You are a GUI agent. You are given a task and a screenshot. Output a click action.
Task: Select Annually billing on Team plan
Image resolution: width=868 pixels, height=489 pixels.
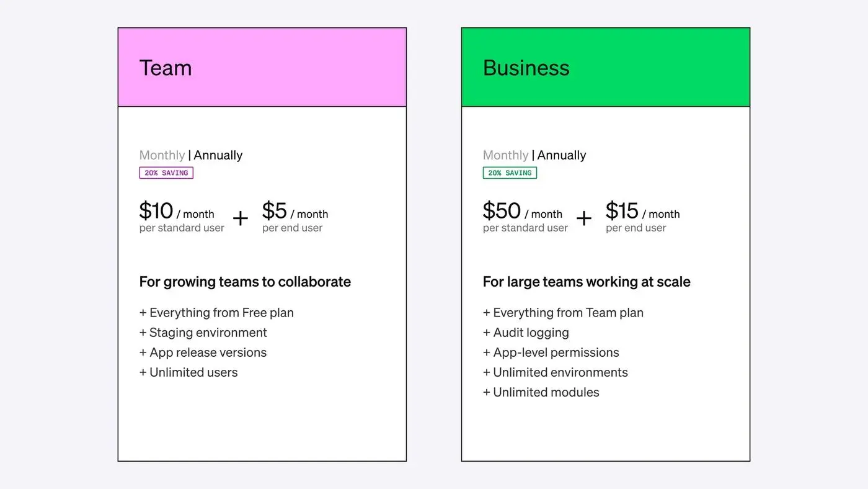tap(218, 155)
